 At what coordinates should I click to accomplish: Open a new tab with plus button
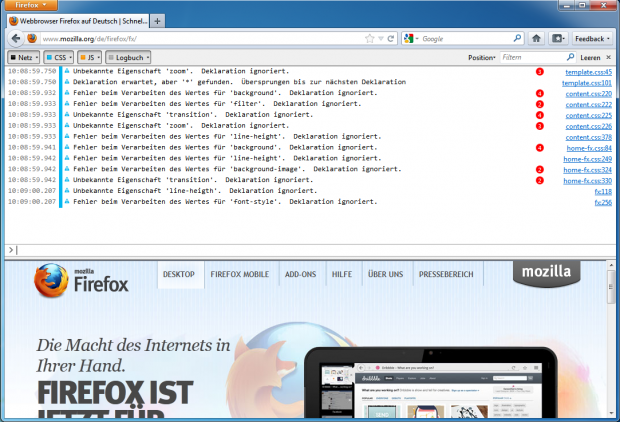pos(157,21)
